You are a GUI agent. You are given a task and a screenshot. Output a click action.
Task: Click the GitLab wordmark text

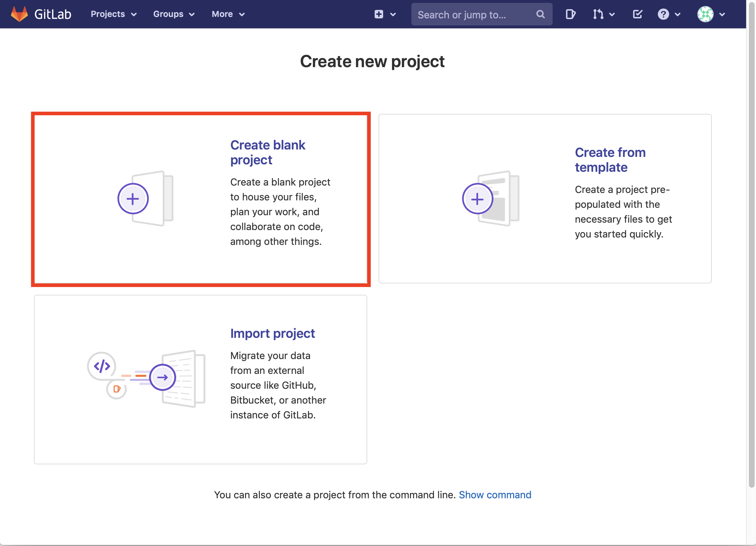(x=53, y=14)
